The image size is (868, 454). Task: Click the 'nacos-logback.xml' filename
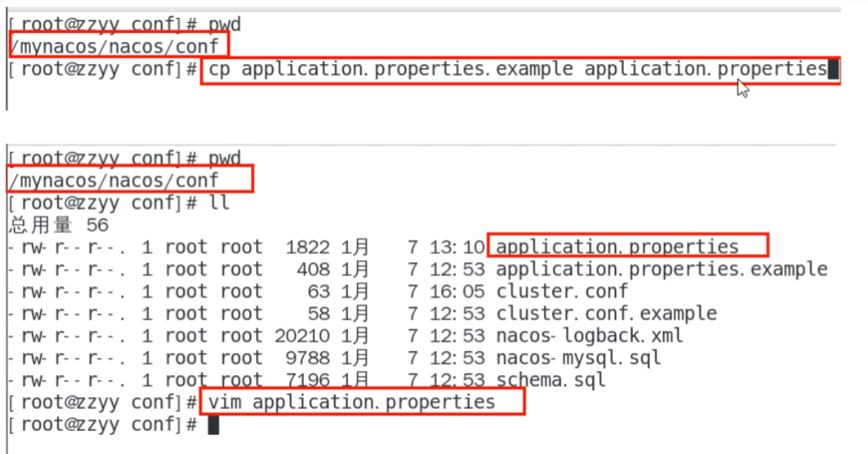tap(590, 336)
